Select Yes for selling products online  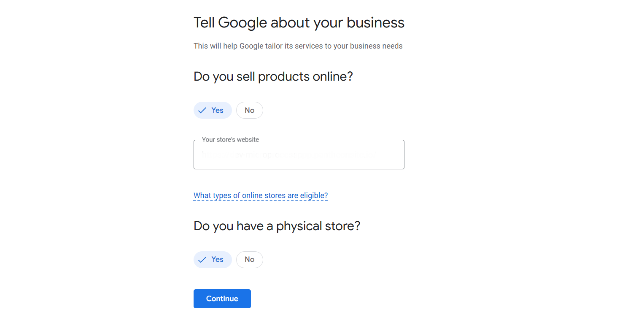click(x=213, y=110)
